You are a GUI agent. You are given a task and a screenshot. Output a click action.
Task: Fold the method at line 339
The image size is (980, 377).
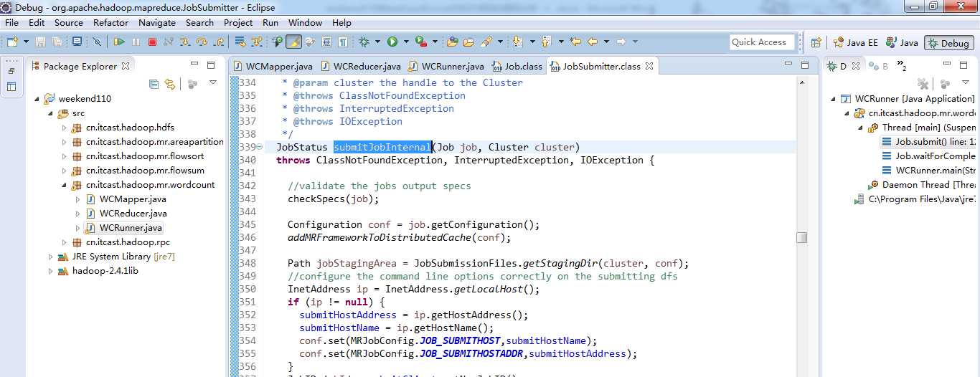pyautogui.click(x=260, y=147)
